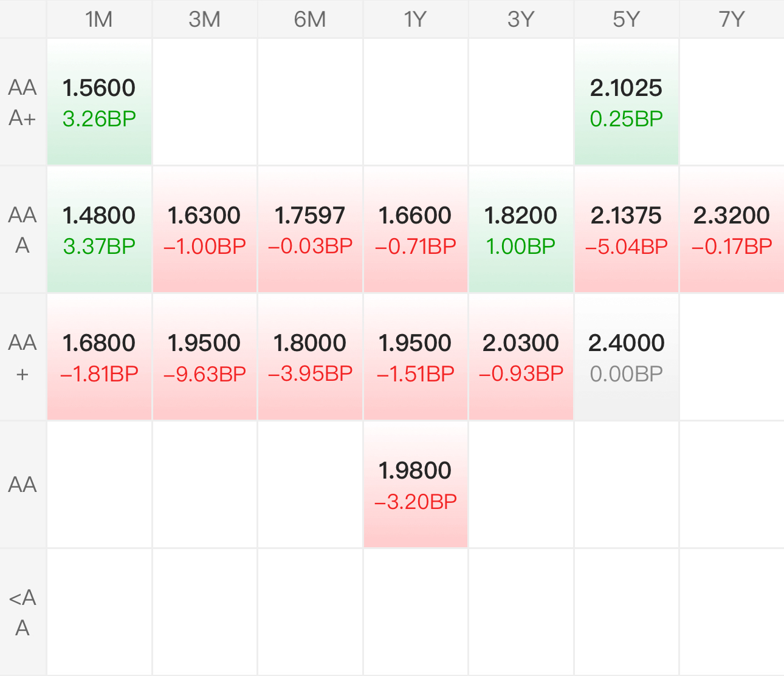This screenshot has height=676, width=784.
Task: Click the 7Y column header
Action: tap(732, 19)
